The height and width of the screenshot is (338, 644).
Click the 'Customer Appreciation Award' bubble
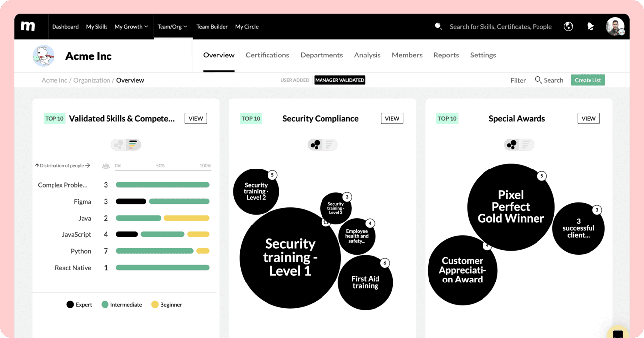point(462,270)
